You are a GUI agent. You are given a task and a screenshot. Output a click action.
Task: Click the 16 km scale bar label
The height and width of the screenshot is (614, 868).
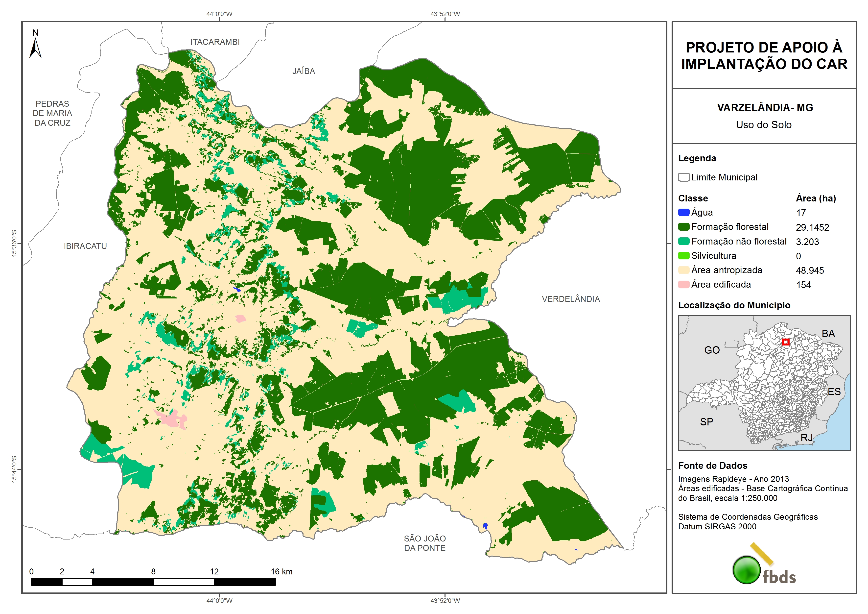[281, 572]
